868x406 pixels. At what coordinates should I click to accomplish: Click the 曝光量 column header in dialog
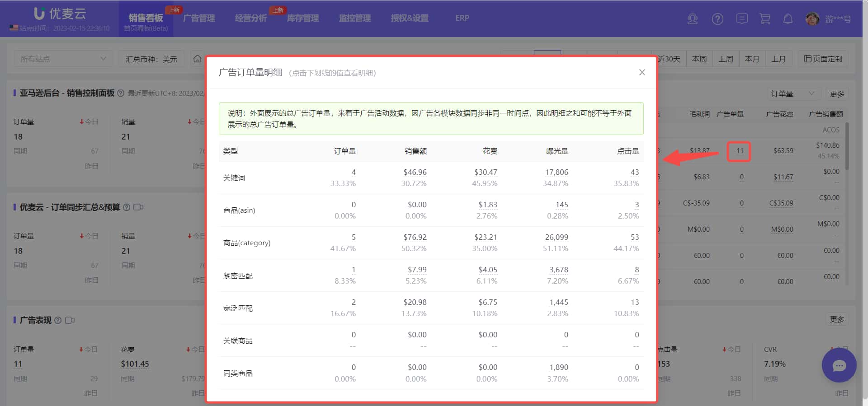tap(557, 151)
